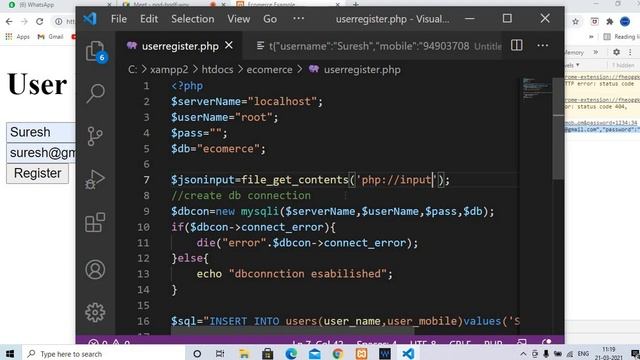Open the Selection menu
640x360 pixels.
[x=193, y=19]
